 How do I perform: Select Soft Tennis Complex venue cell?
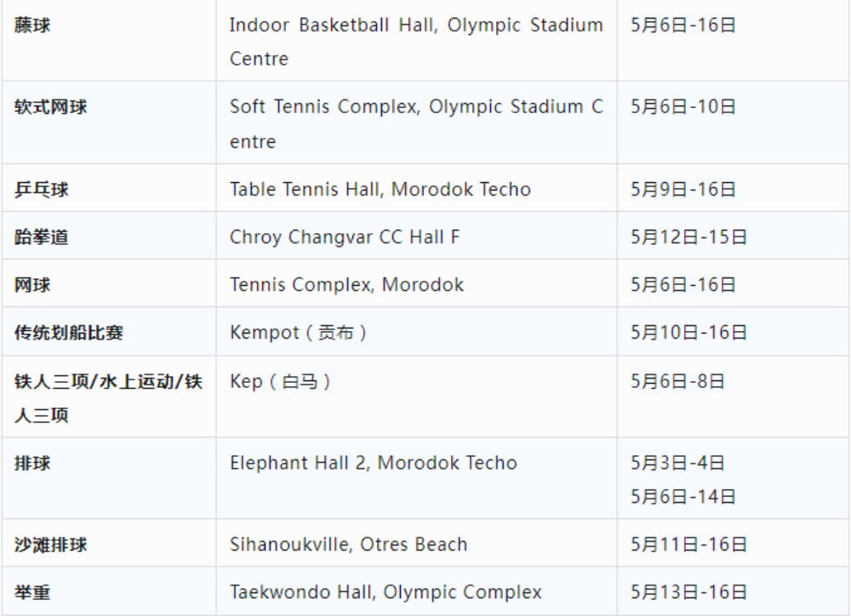point(416,123)
